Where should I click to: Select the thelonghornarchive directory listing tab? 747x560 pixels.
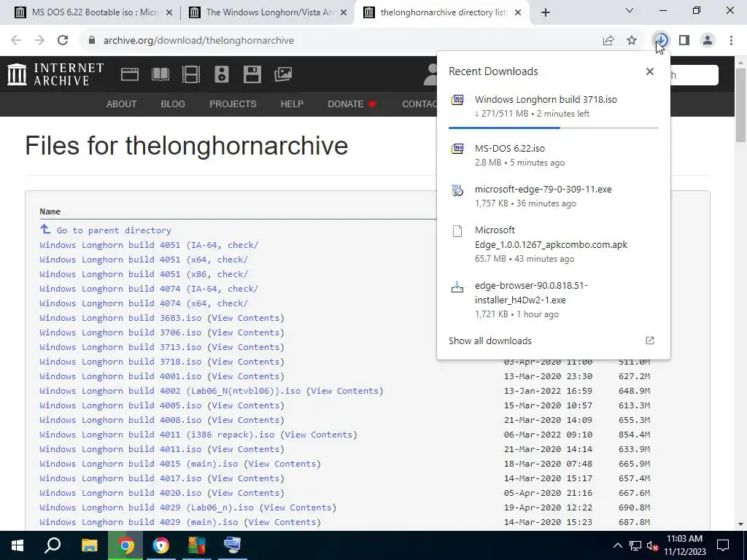click(442, 12)
